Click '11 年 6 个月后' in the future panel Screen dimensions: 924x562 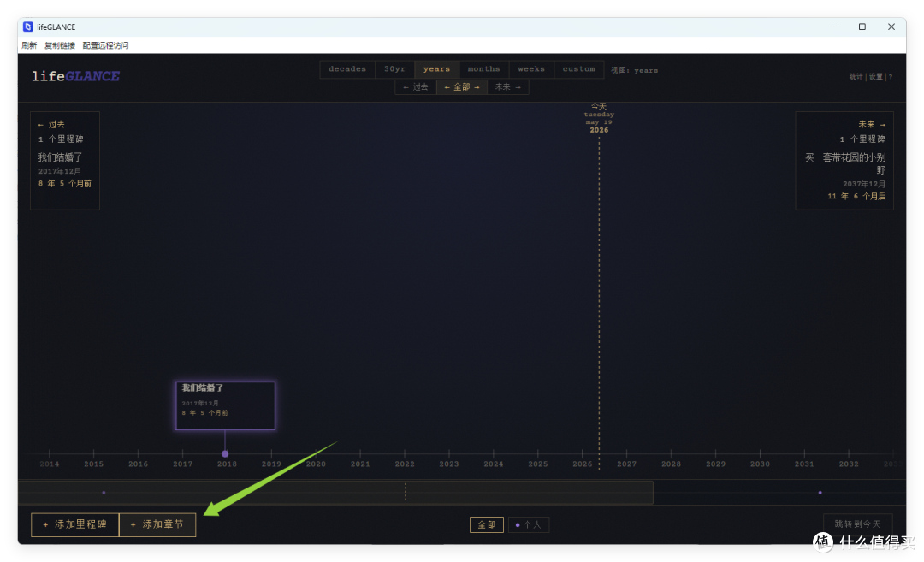click(x=856, y=196)
